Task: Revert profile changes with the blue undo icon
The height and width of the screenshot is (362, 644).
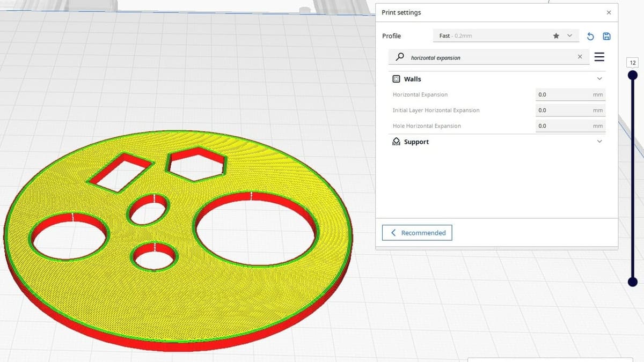Action: pos(590,35)
